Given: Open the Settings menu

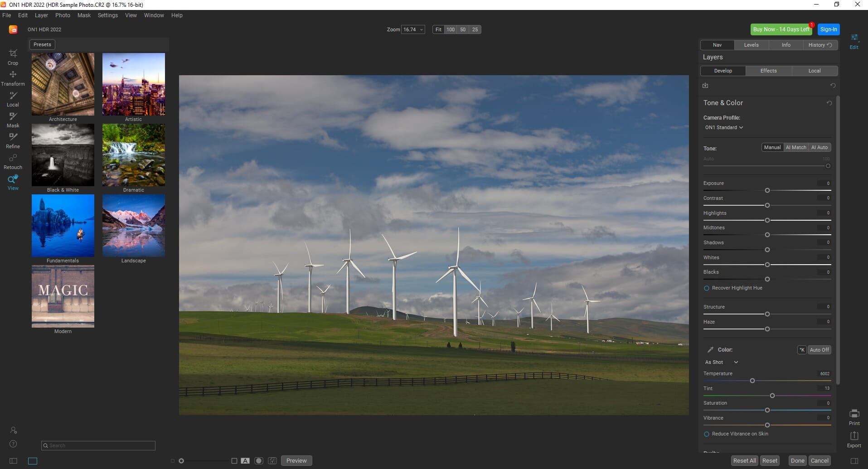Looking at the screenshot, I should click(107, 15).
